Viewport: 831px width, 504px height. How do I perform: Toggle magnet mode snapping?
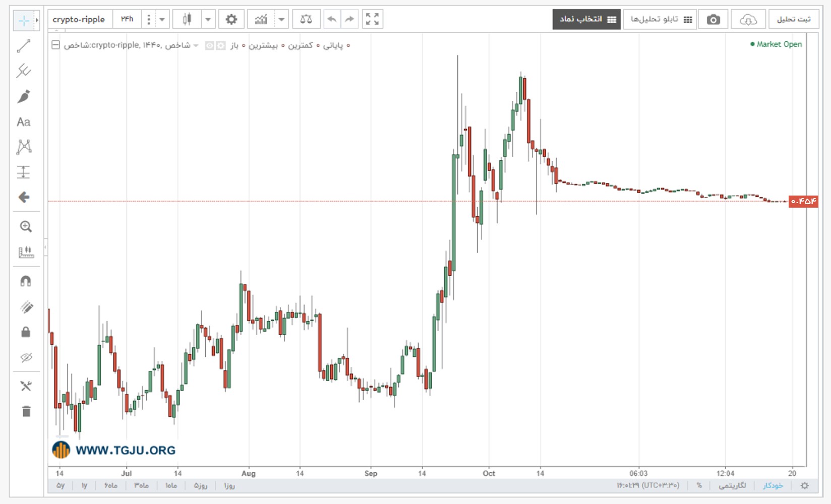tap(26, 281)
